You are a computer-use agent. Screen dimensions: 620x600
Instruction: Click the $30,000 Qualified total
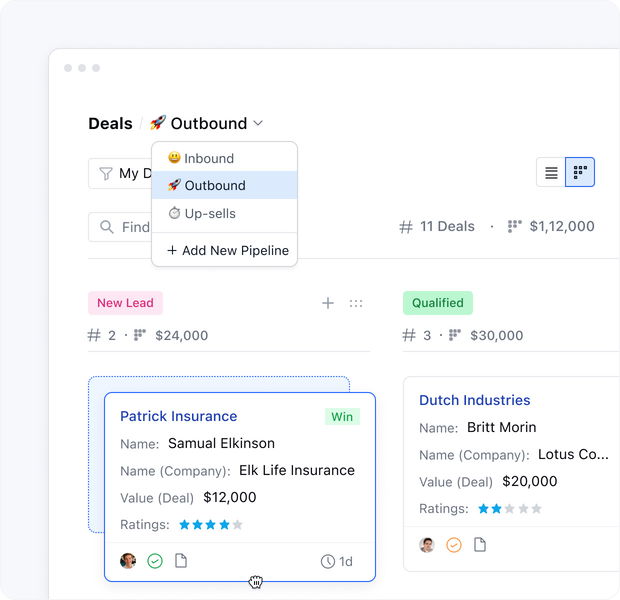tap(497, 335)
